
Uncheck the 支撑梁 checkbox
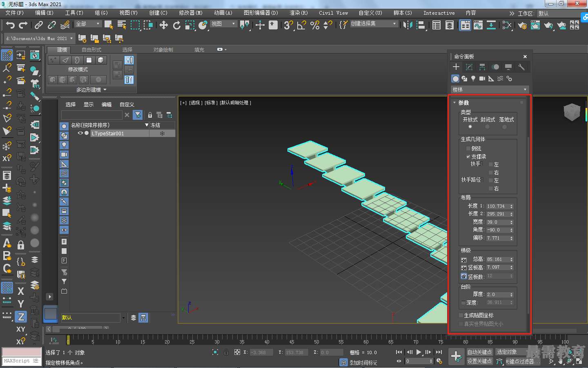tap(468, 157)
